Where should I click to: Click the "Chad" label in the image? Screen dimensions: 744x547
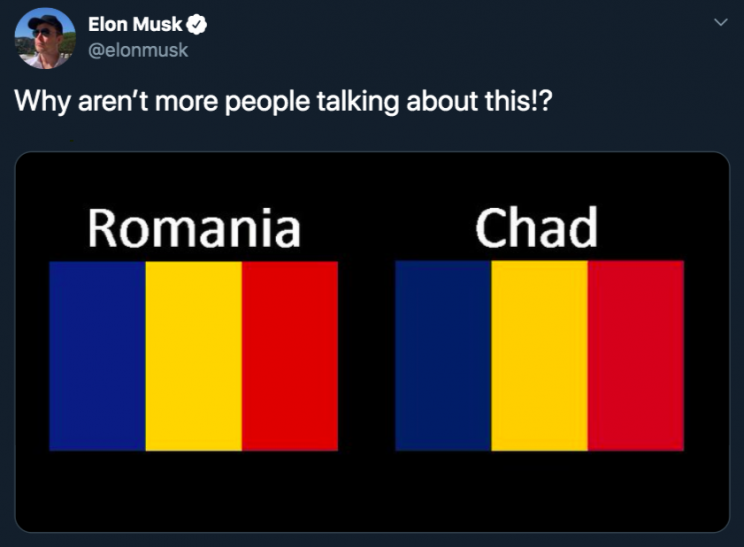[x=535, y=227]
